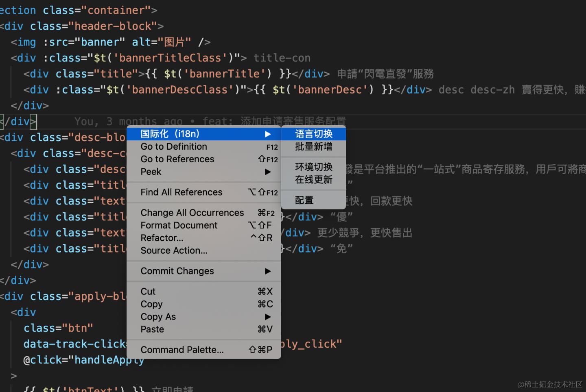Viewport: 586px width, 392px height.
Task: Select Cut from the context menu
Action: tap(148, 291)
